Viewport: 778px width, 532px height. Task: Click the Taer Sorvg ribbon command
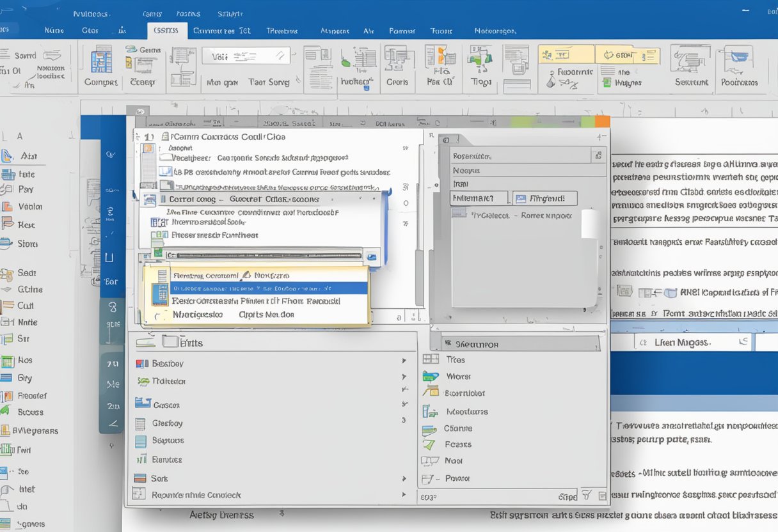click(x=269, y=82)
